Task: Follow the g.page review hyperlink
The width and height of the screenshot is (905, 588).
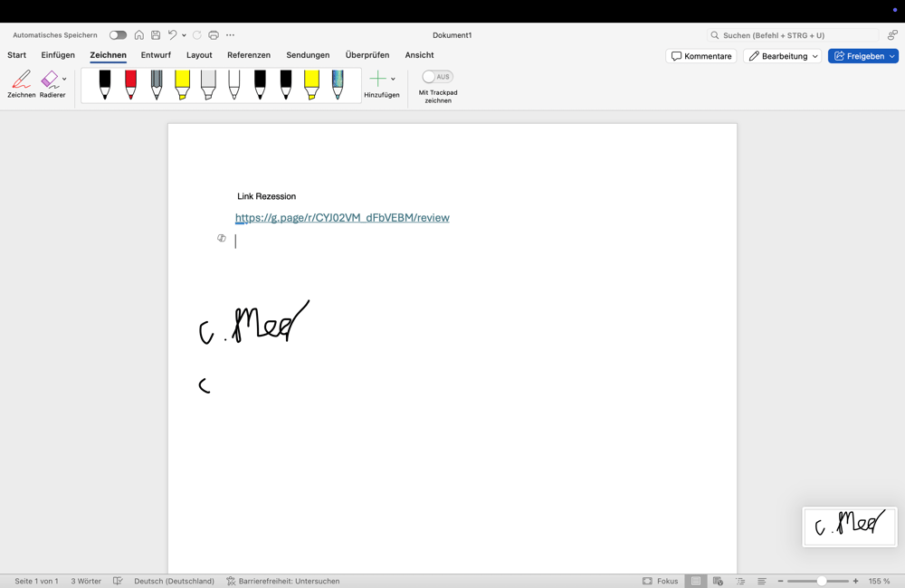Action: point(342,218)
